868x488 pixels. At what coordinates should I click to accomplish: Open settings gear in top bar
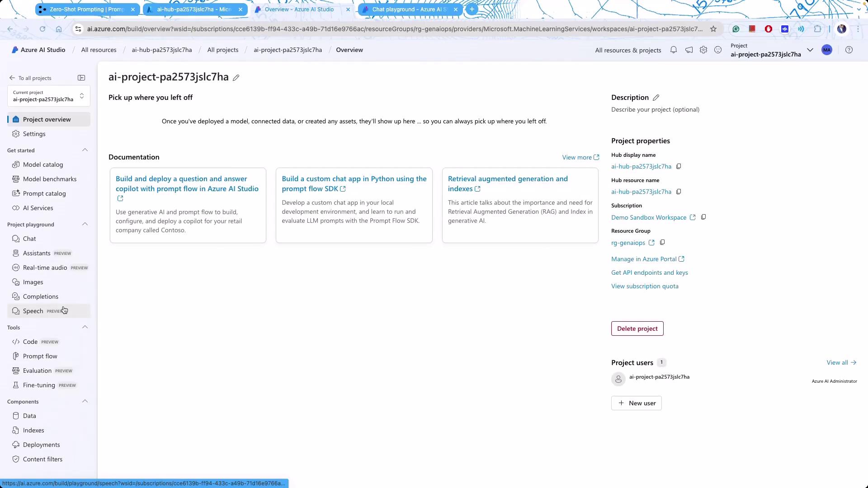(x=703, y=50)
